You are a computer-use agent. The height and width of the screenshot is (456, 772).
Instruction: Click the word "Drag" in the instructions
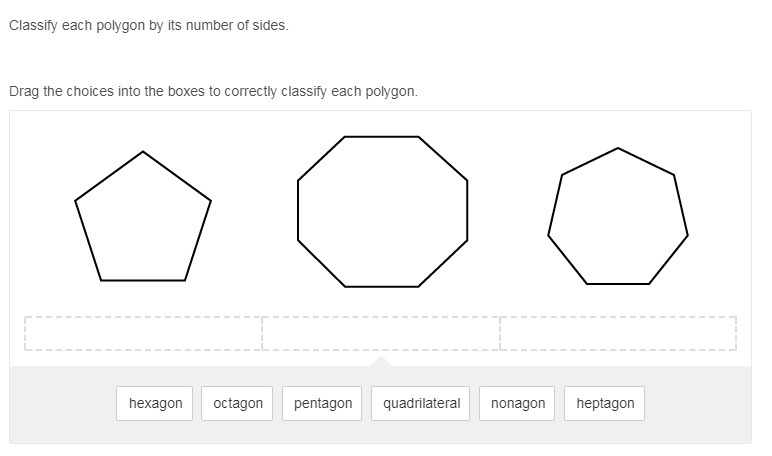coord(24,91)
